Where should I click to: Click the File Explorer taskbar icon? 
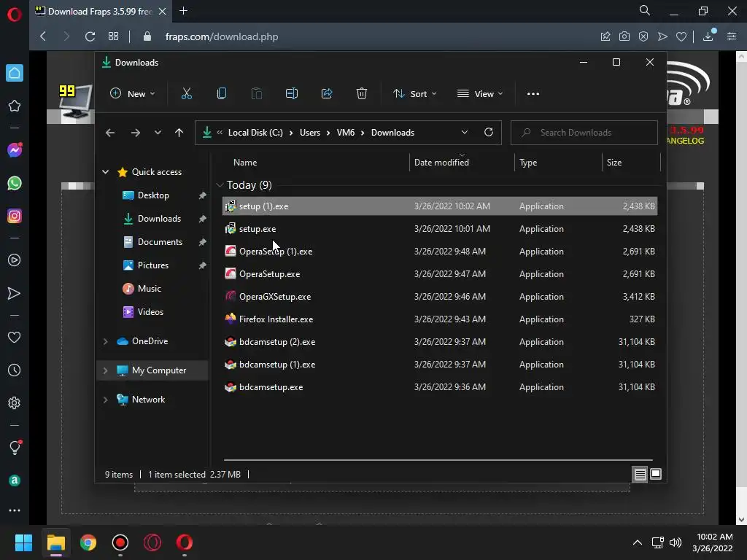(55, 542)
